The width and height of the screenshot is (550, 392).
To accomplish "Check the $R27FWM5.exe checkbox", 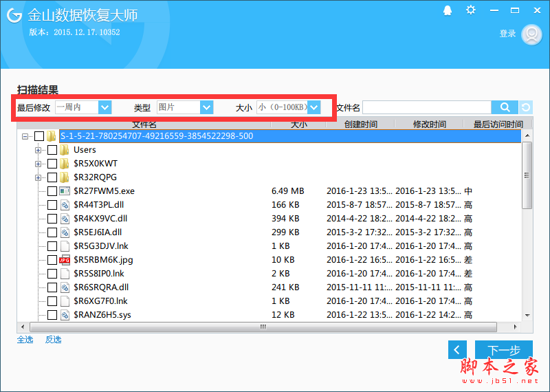I will 52,191.
